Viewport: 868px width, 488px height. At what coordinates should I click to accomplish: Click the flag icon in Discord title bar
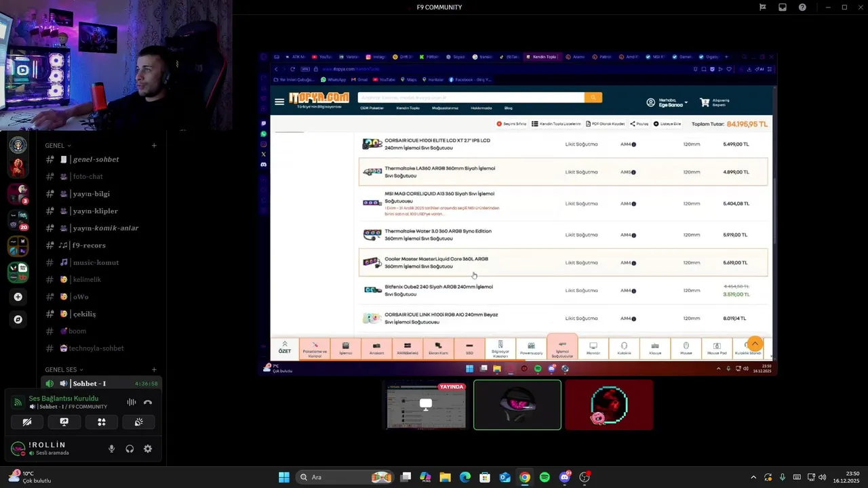point(763,7)
